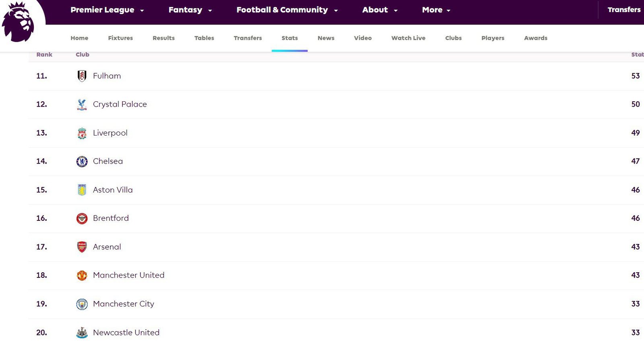Click the Premier League lion logo
This screenshot has width=644, height=341.
(x=18, y=21)
